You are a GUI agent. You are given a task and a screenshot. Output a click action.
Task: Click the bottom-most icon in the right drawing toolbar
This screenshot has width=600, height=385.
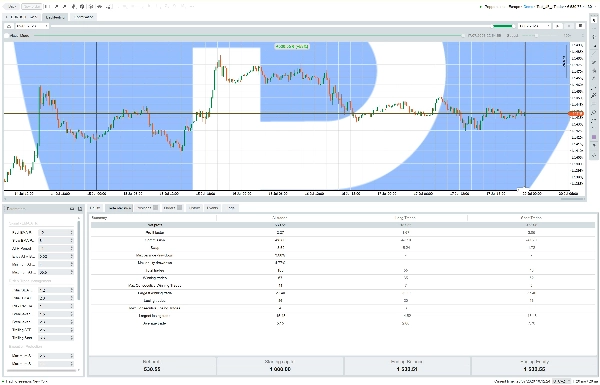click(x=594, y=156)
